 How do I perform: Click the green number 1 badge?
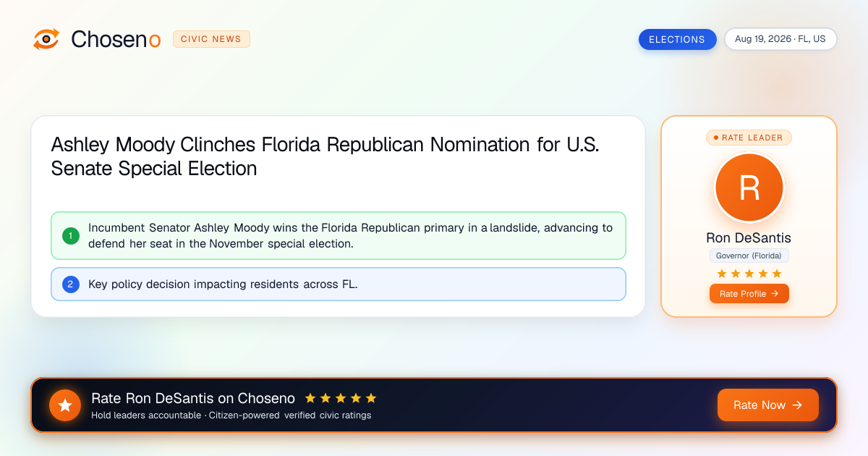pyautogui.click(x=71, y=235)
